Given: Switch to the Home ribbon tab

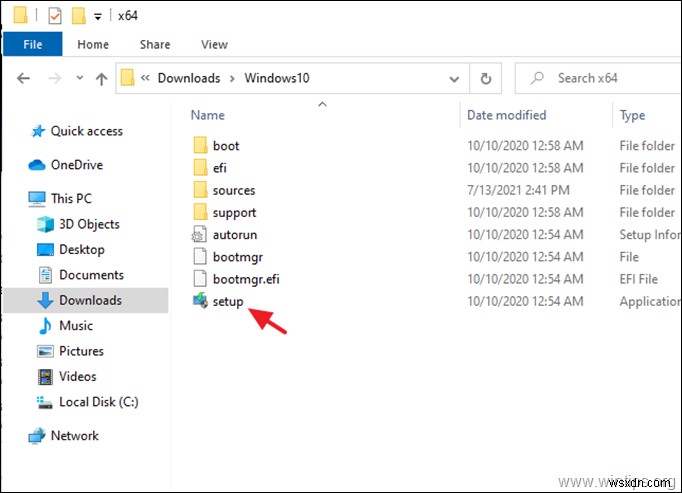Looking at the screenshot, I should (93, 44).
